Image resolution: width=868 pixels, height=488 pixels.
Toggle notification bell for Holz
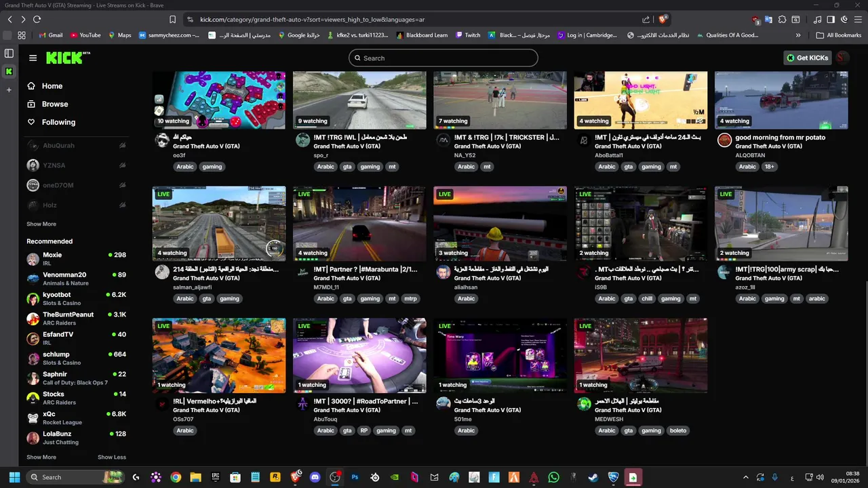122,205
